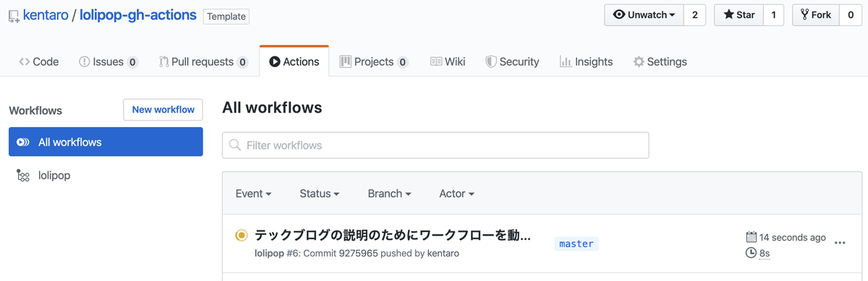868x281 pixels.
Task: Click the in-progress status icon of run #6
Action: point(242,235)
